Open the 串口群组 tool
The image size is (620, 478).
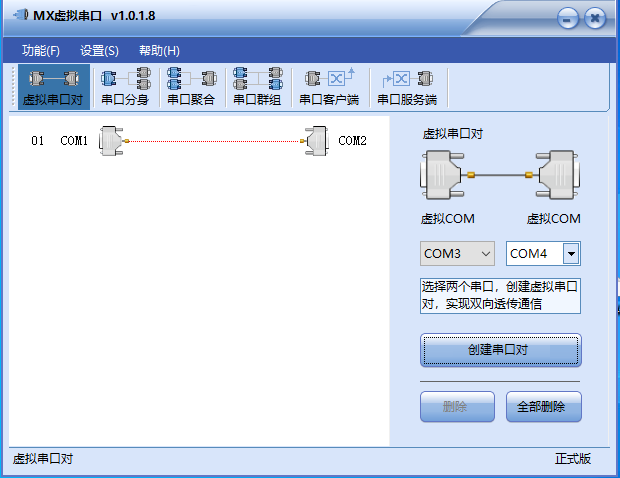pos(257,87)
